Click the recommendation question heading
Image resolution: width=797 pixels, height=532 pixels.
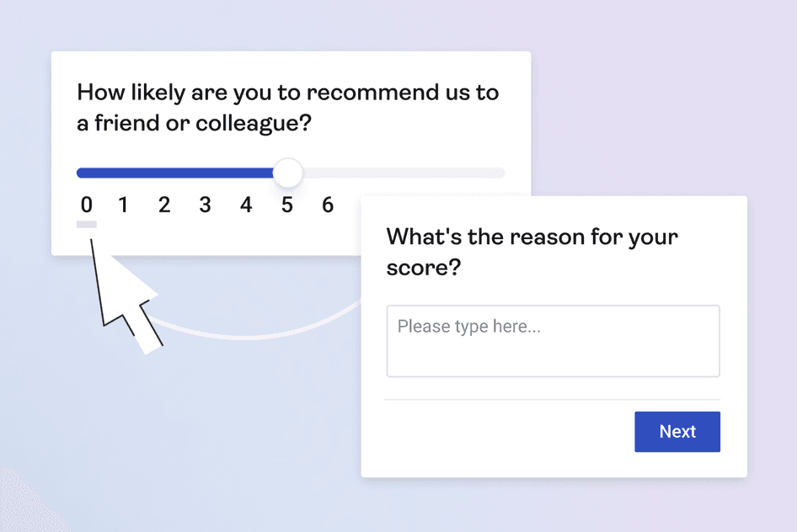[286, 107]
